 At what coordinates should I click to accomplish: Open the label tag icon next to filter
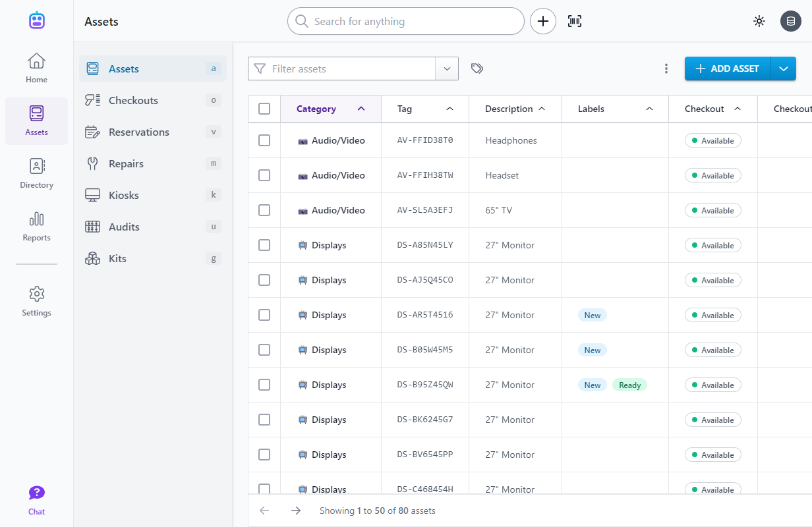tap(477, 68)
